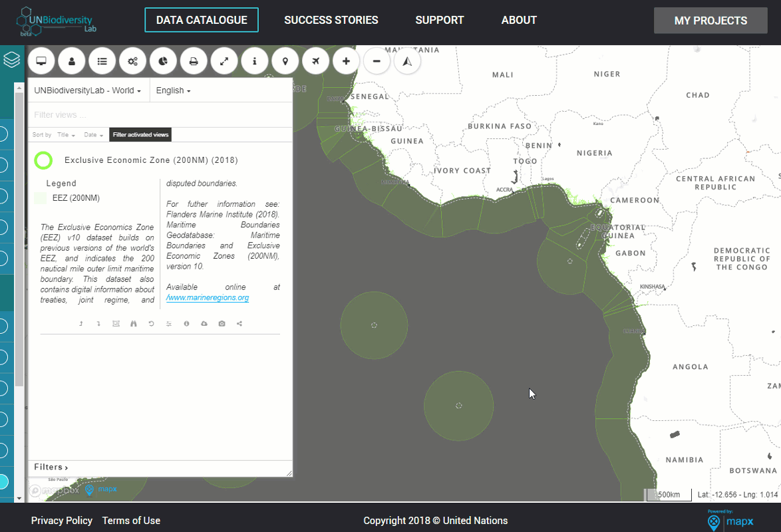
Task: Toggle fullscreen with the expand arrows icon
Action: [224, 61]
